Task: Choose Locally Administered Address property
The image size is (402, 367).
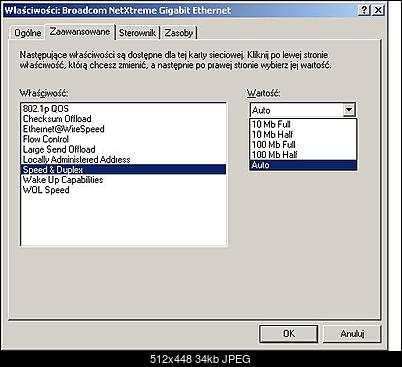Action: tap(123, 159)
